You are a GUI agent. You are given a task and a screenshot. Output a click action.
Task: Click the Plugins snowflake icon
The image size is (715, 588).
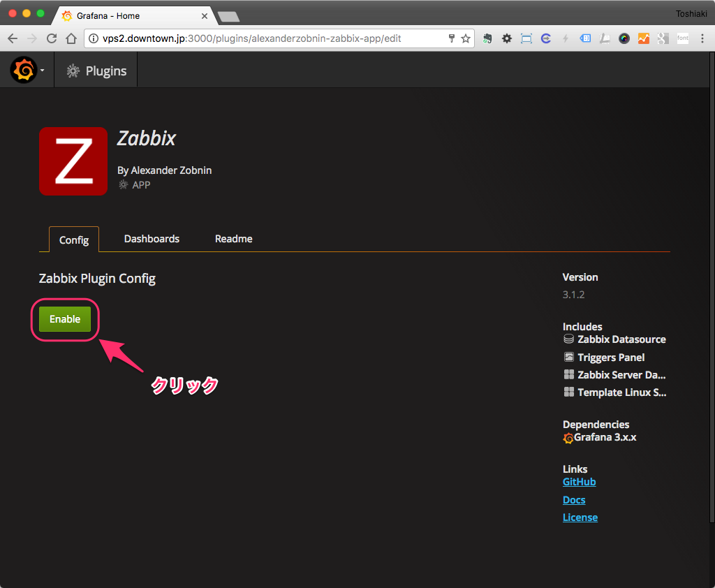[73, 71]
